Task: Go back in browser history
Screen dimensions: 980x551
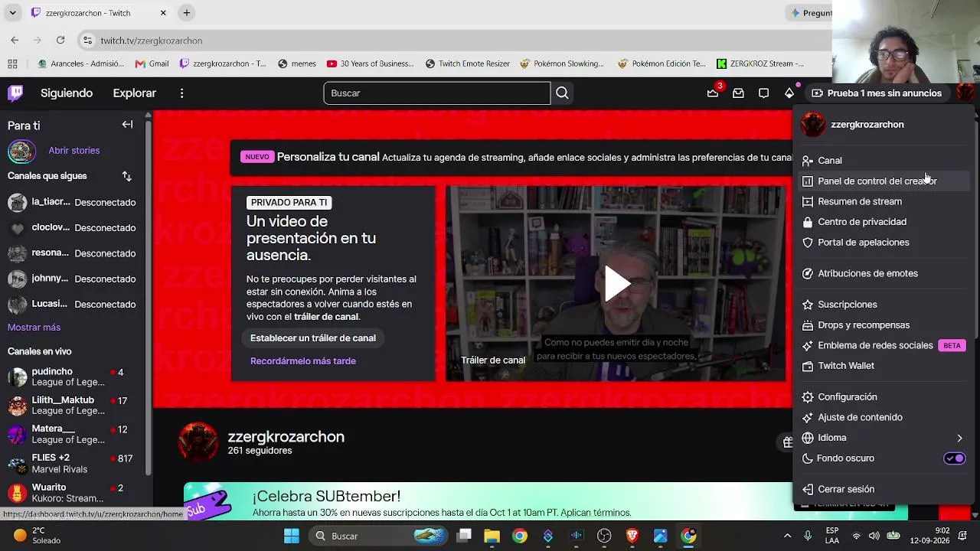Action: click(x=15, y=41)
